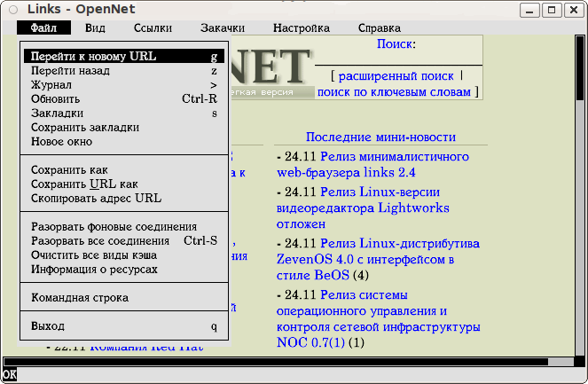Choose Обновить menu entry
This screenshot has width=588, height=384.
[x=124, y=99]
